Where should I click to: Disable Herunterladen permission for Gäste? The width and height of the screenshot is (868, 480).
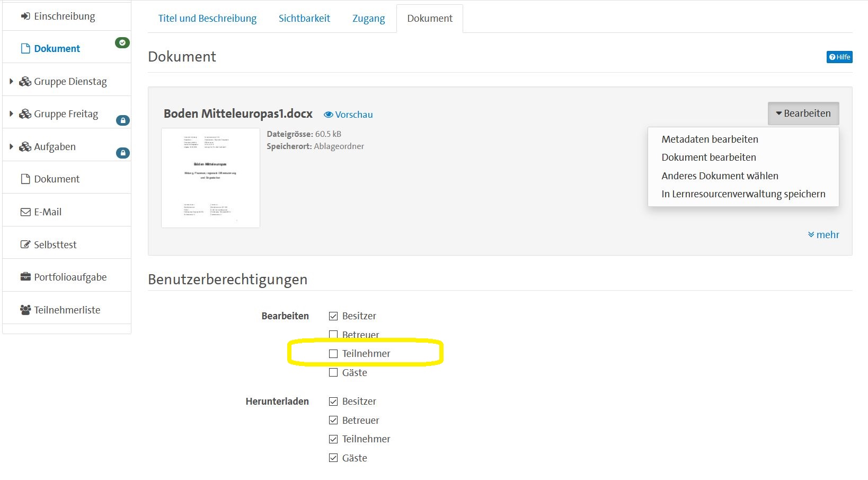(x=333, y=457)
